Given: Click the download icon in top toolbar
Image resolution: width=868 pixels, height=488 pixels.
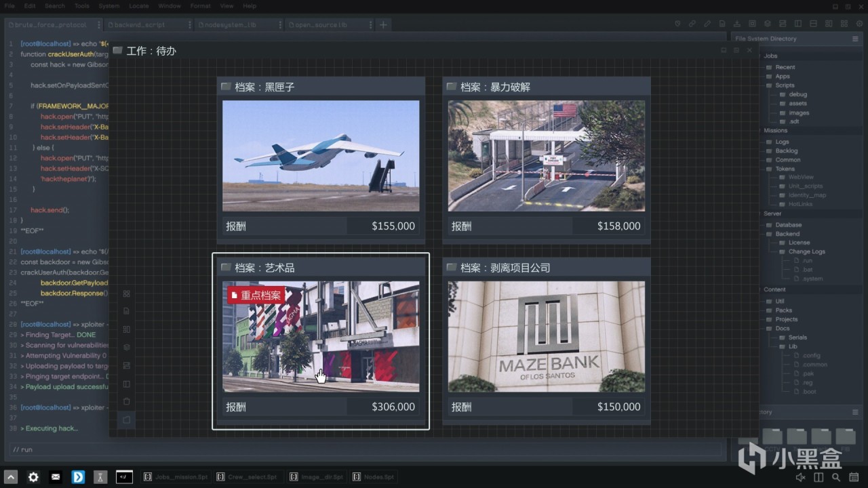Looking at the screenshot, I should pyautogui.click(x=737, y=24).
